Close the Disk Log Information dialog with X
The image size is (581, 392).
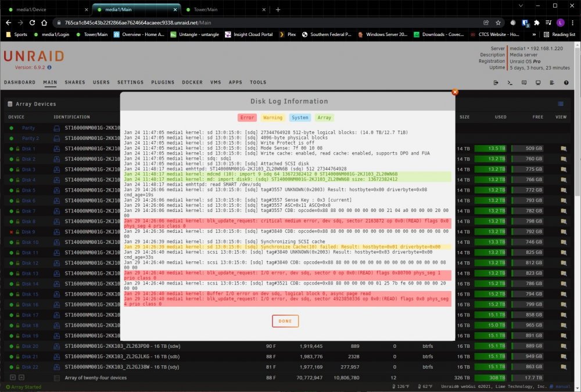click(455, 92)
